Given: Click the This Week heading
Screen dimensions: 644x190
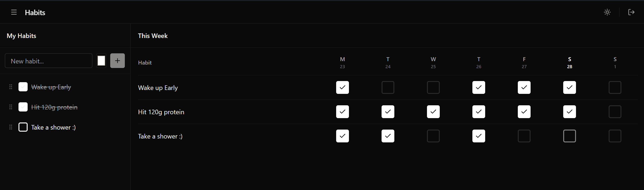Looking at the screenshot, I should tap(152, 36).
